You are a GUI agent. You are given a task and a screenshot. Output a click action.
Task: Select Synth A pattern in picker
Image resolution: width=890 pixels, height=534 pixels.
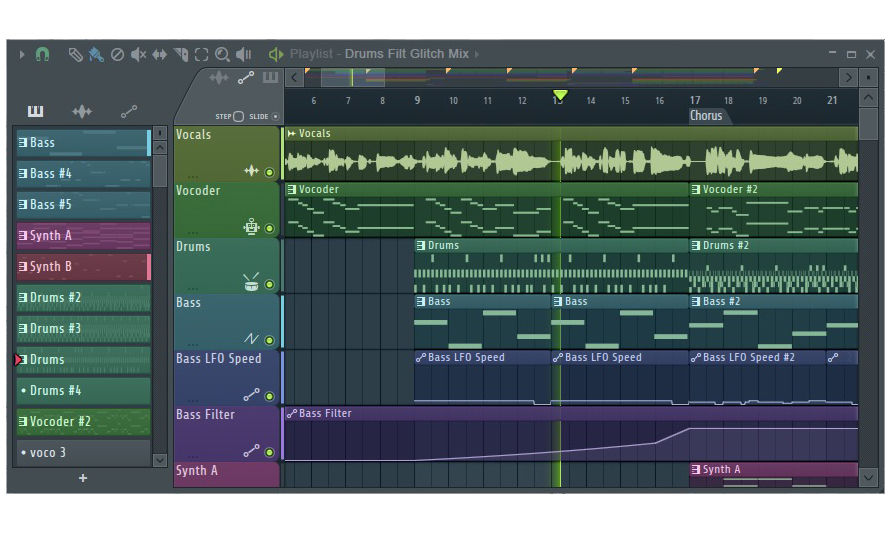[83, 236]
